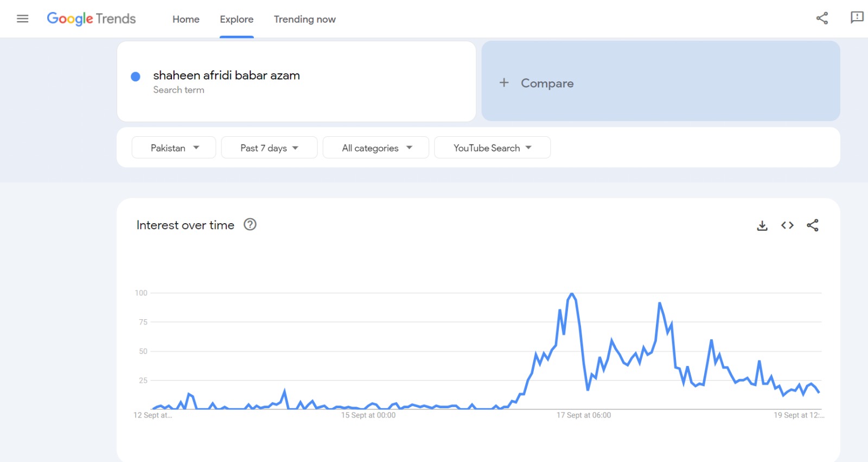The image size is (868, 462).
Task: Open the Interest over time help icon
Action: (250, 224)
